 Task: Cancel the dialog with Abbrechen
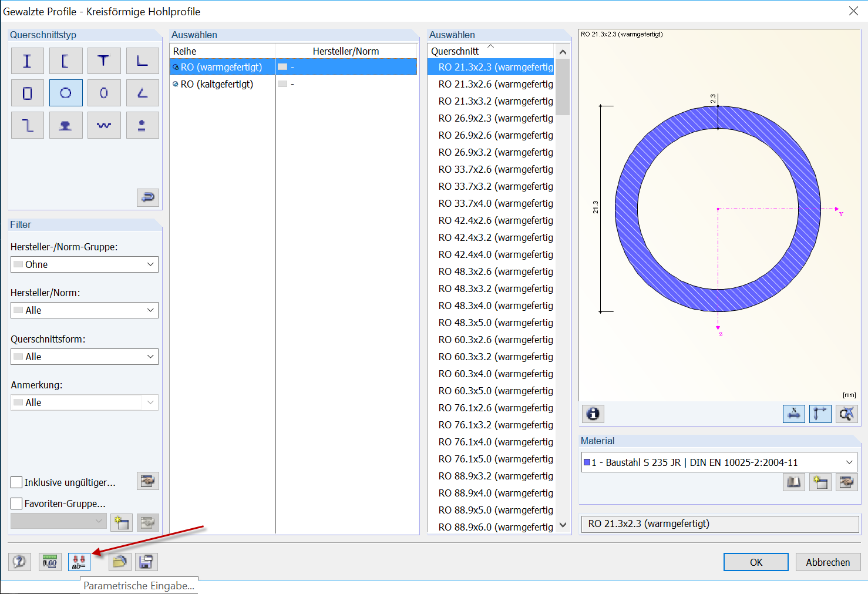click(x=827, y=562)
